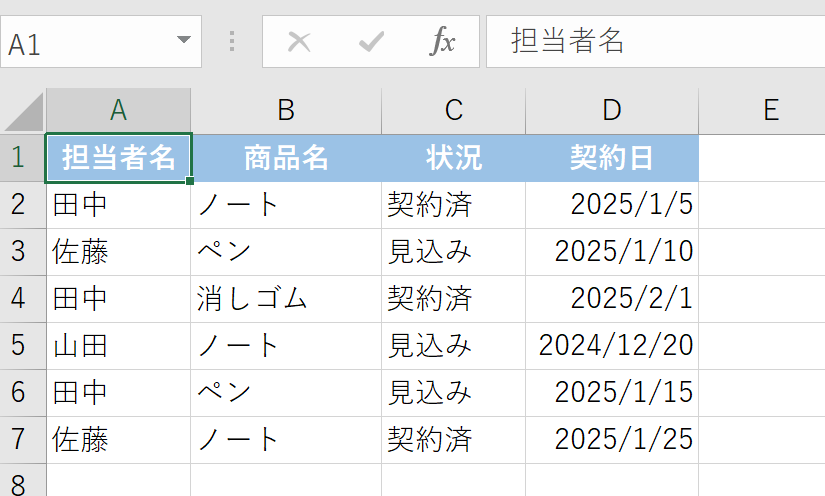Select cell containing 消しゴム
This screenshot has width=825, height=496.
(286, 299)
